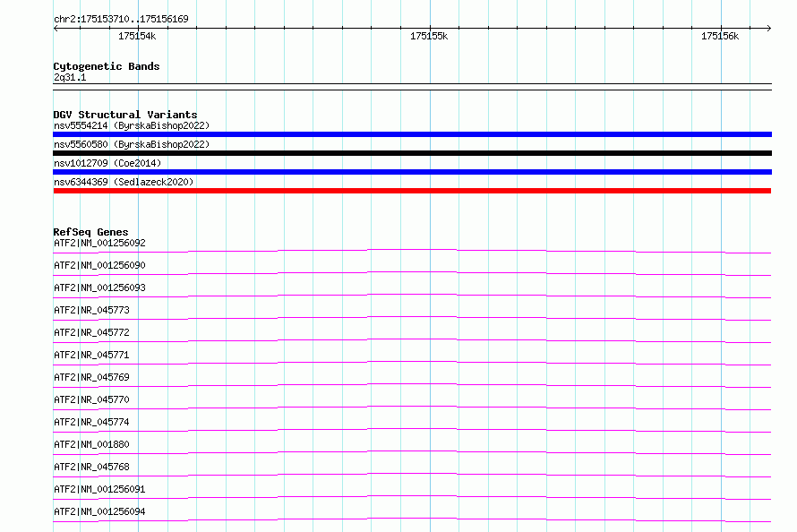The width and height of the screenshot is (797, 532).
Task: Select the magenta intron line of NM_001880
Action: click(x=412, y=451)
